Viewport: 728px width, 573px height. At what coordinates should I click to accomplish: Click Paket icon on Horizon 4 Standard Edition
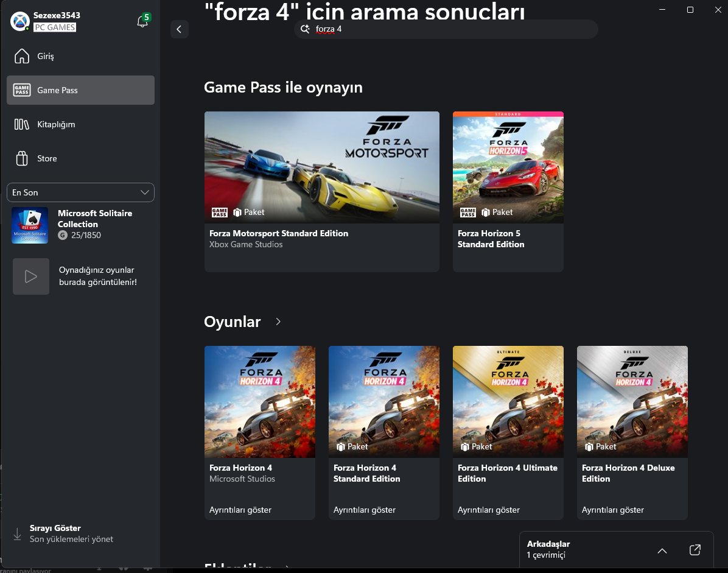[x=341, y=447]
